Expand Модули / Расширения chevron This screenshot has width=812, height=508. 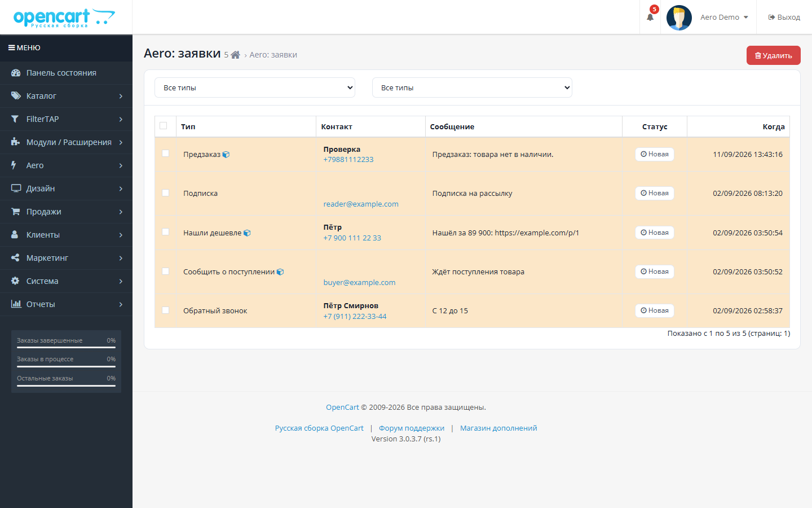point(121,143)
